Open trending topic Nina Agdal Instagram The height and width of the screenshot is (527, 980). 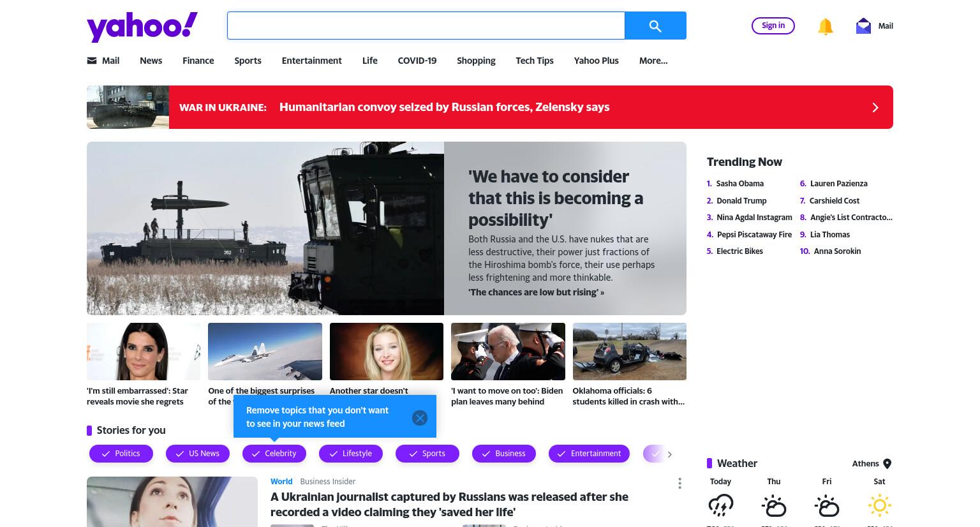point(754,218)
